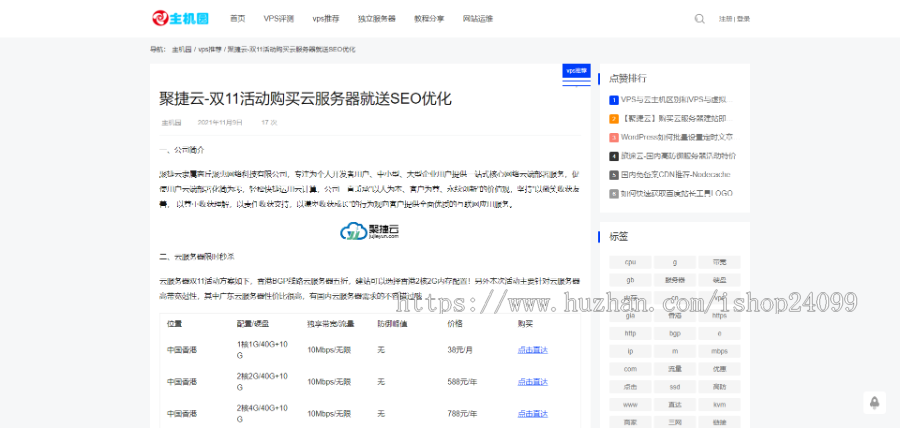Select the single-letter 'e' tag
Image resolution: width=900 pixels, height=428 pixels.
click(719, 333)
